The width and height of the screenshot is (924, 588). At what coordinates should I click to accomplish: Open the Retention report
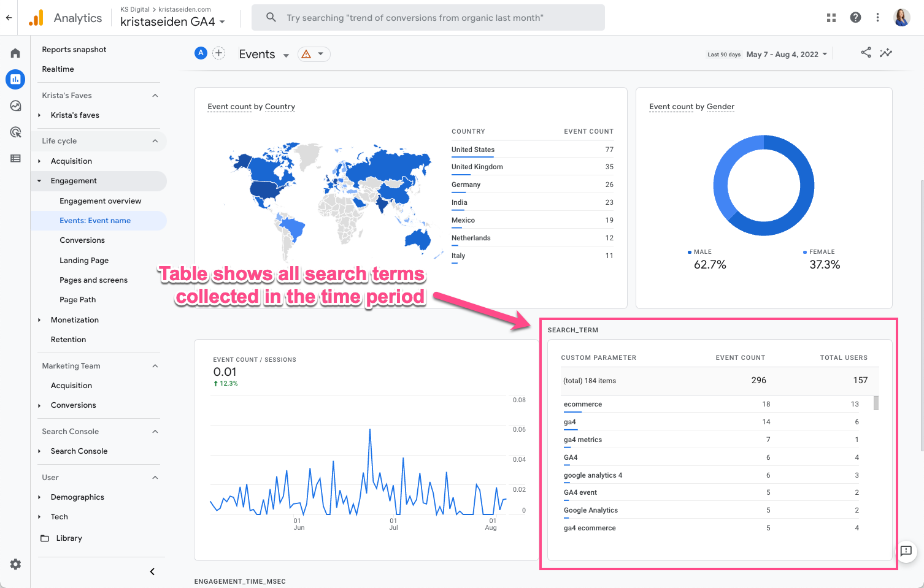[x=69, y=340]
